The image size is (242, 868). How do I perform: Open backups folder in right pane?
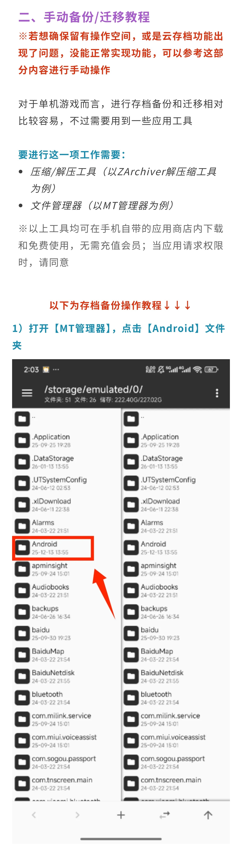(176, 612)
